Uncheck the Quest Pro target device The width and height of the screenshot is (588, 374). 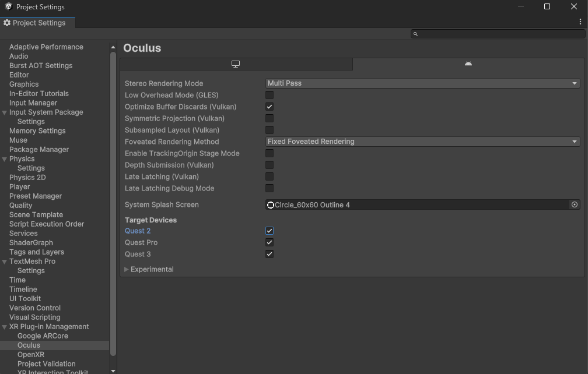coord(269,242)
